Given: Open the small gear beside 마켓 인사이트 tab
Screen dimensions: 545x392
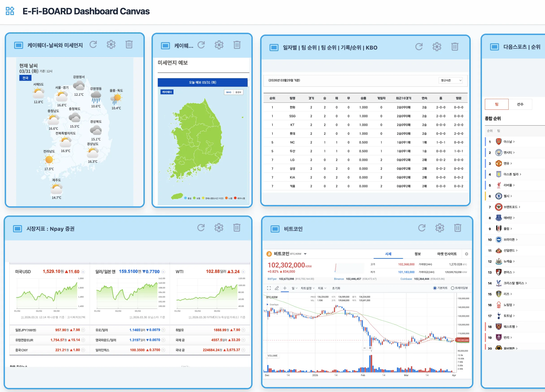Looking at the screenshot, I should (x=466, y=254).
